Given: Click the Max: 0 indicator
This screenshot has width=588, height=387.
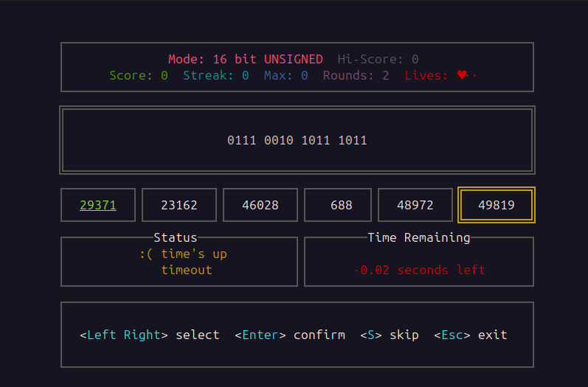Looking at the screenshot, I should (x=286, y=75).
